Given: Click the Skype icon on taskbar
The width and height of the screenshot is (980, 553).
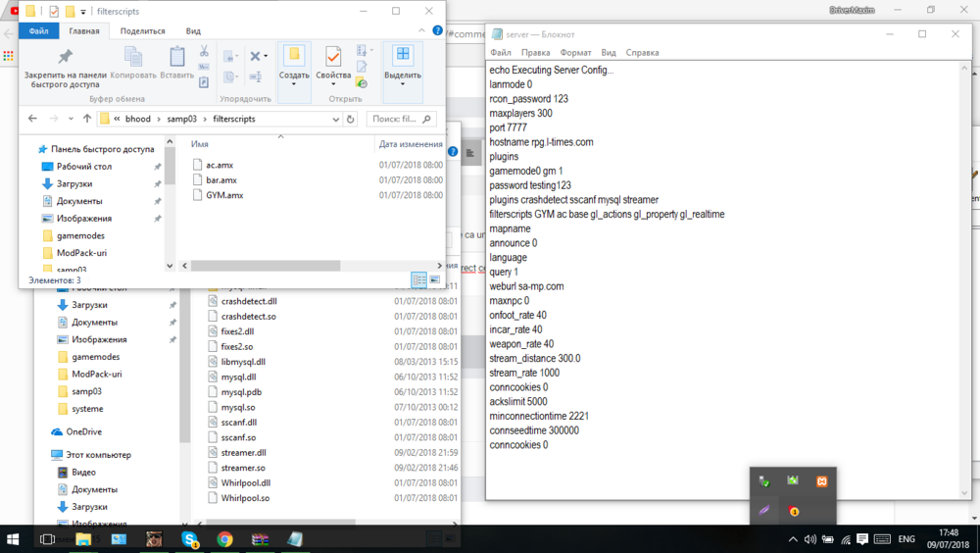Looking at the screenshot, I should coord(190,538).
